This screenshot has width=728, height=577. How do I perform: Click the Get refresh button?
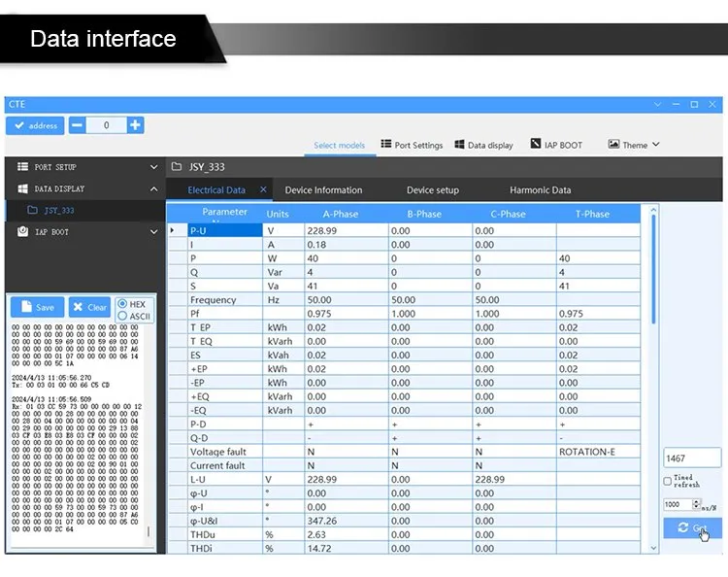(x=692, y=528)
